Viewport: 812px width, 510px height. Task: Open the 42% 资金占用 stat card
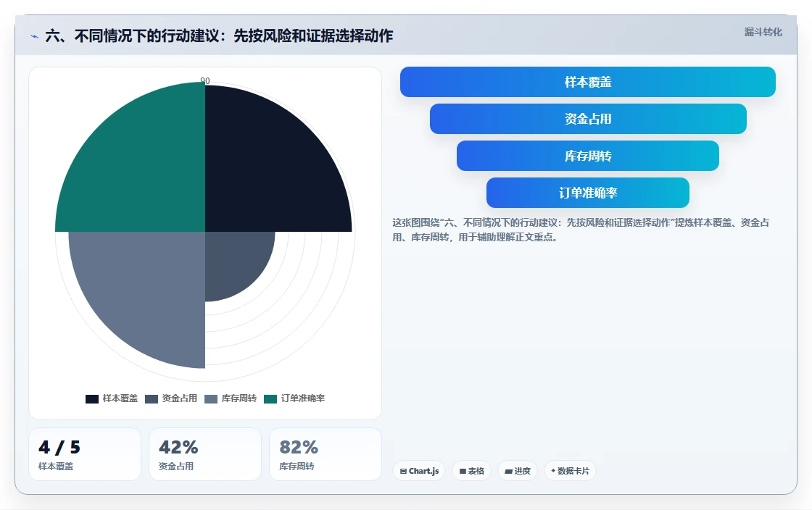click(205, 454)
